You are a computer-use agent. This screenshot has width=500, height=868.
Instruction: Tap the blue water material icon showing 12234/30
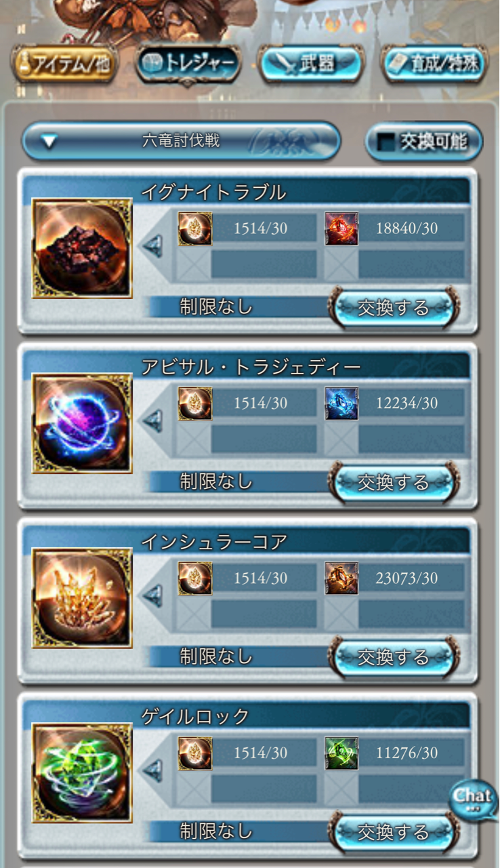tap(341, 403)
